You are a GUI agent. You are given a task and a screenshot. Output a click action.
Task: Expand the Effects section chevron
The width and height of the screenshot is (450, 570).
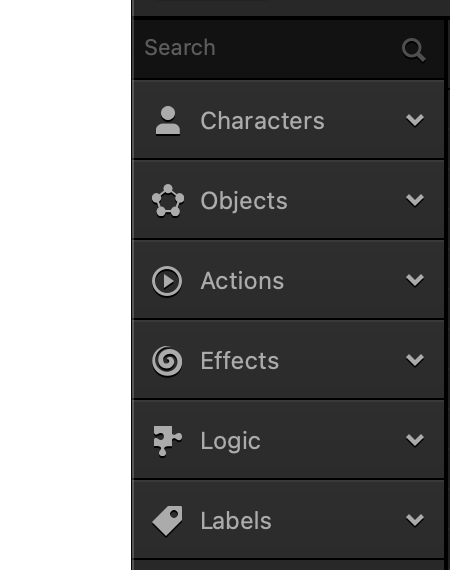coord(415,360)
